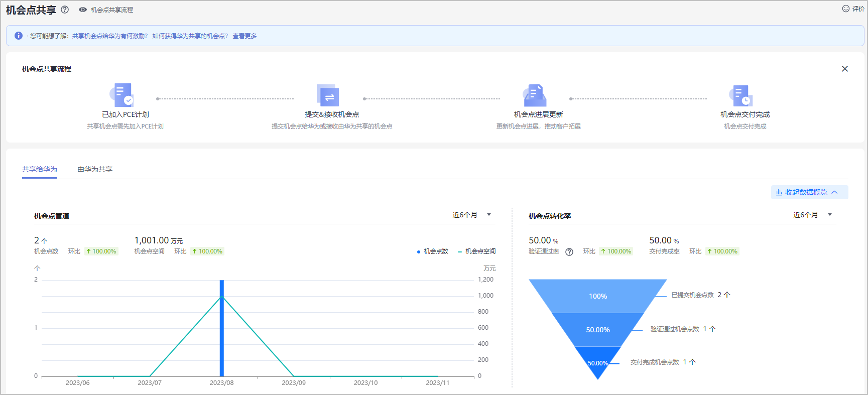Open the 共享机会点给华为有何激励? link
Viewport: 868px width, 395px height.
coord(110,36)
